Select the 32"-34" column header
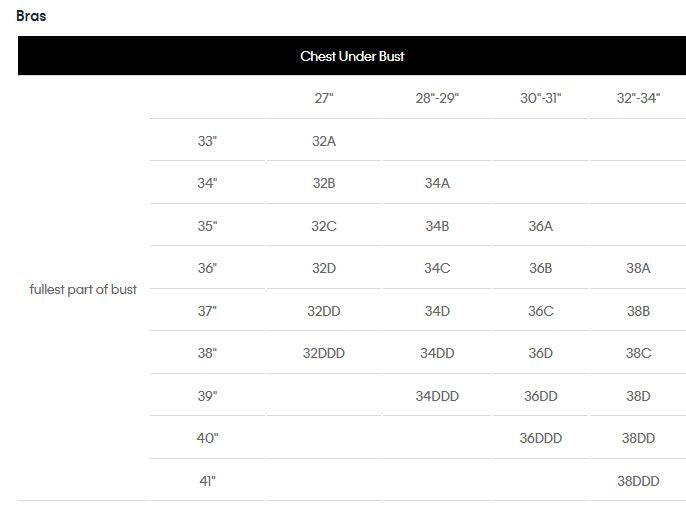The height and width of the screenshot is (513, 686). pyautogui.click(x=639, y=98)
